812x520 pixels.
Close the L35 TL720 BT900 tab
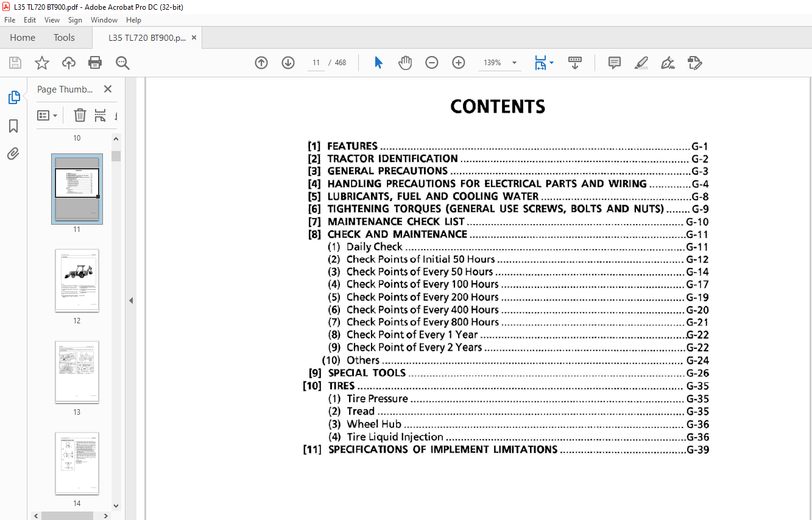pos(194,38)
